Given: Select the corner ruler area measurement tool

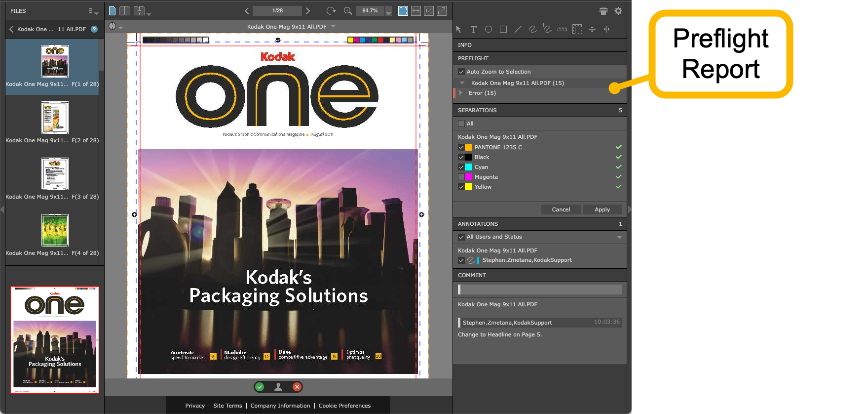Looking at the screenshot, I should pyautogui.click(x=577, y=29).
